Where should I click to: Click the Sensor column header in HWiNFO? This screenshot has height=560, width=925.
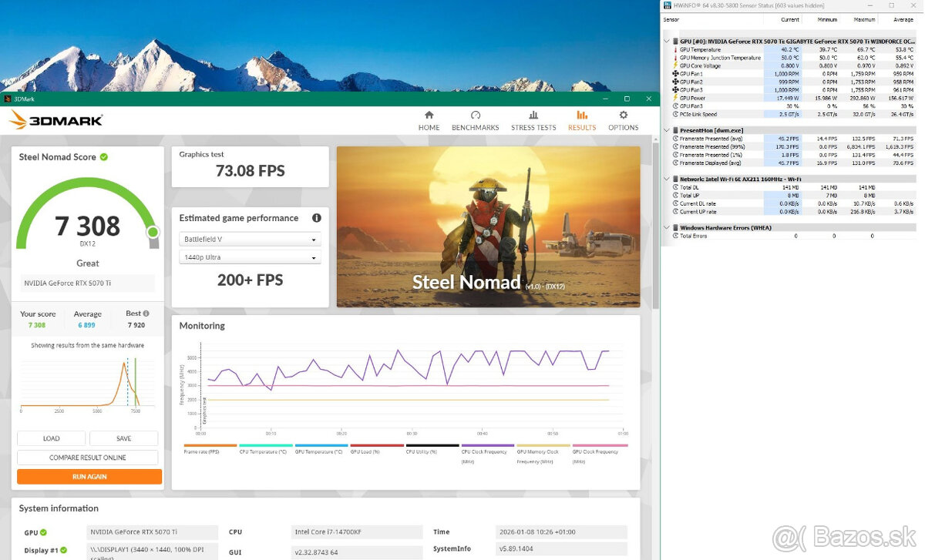(671, 19)
